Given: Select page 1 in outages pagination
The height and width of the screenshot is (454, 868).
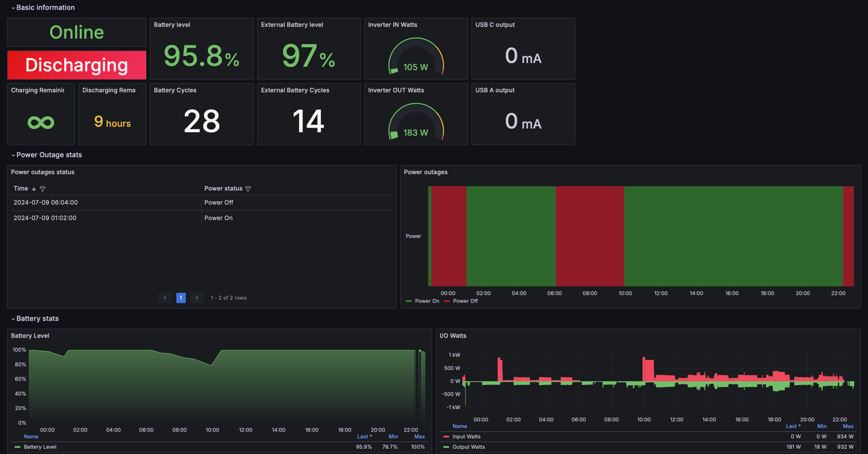Looking at the screenshot, I should [181, 298].
